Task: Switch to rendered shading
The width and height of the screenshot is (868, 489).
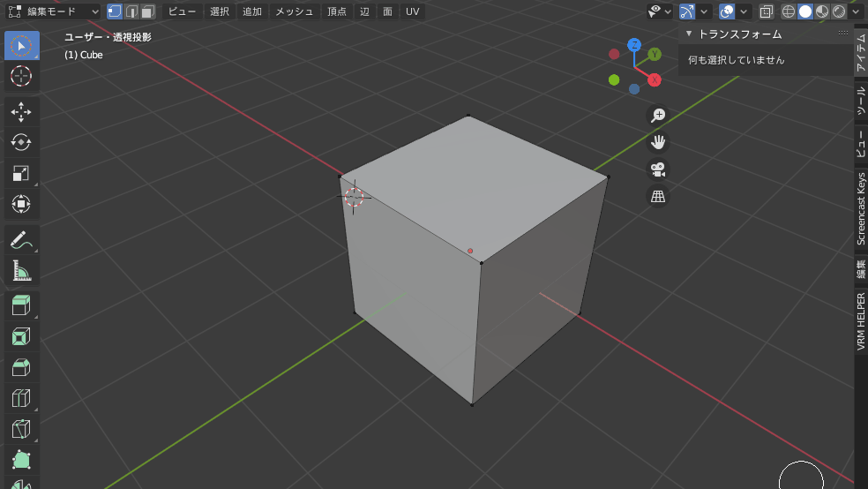Action: pyautogui.click(x=839, y=11)
